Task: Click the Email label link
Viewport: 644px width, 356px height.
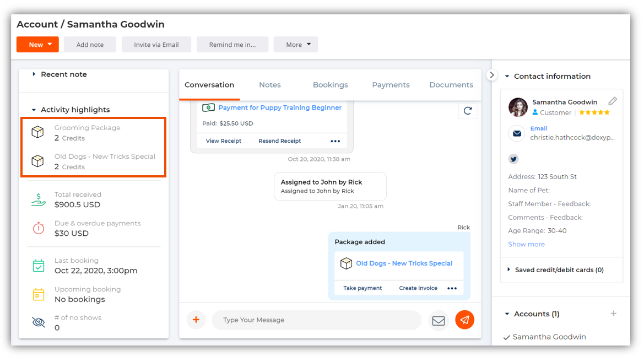Action: (x=538, y=128)
